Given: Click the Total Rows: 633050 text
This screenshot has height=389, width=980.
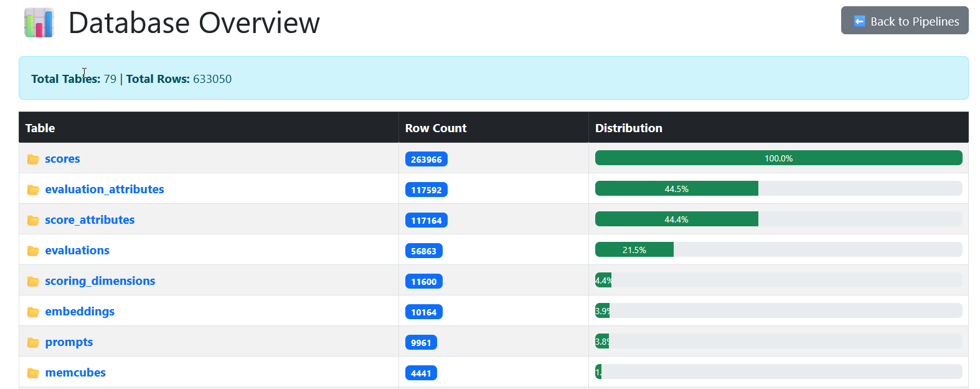Looking at the screenshot, I should click(179, 79).
